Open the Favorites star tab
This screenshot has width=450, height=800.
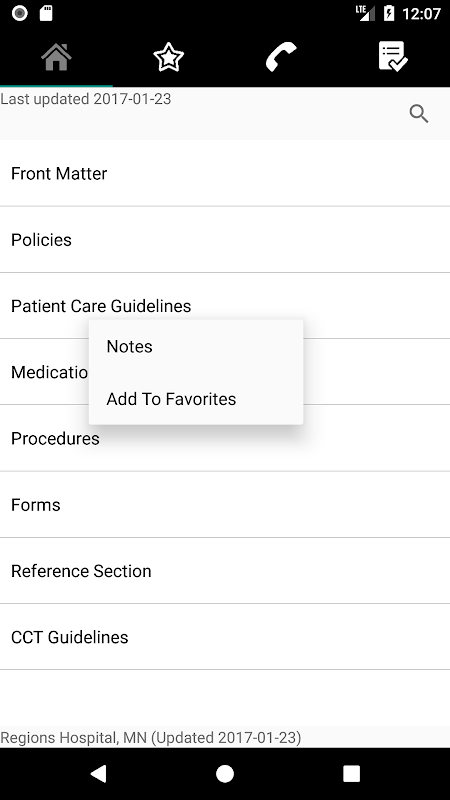pyautogui.click(x=168, y=57)
